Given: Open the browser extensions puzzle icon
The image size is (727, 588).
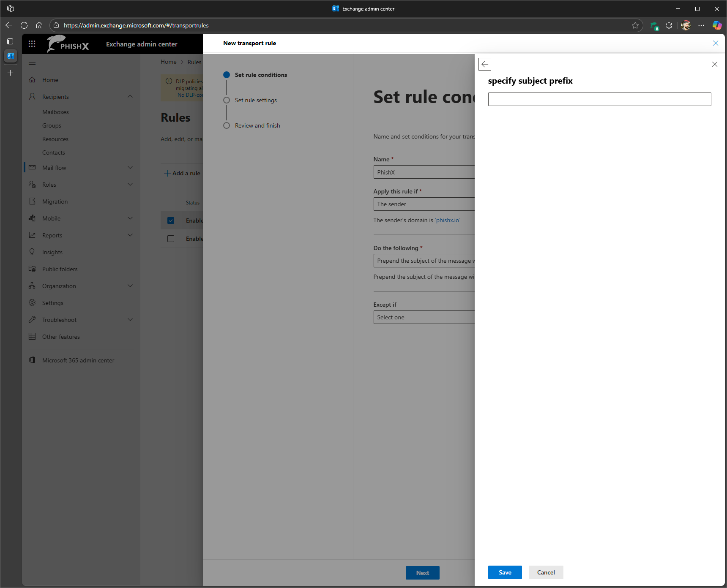Looking at the screenshot, I should click(669, 25).
